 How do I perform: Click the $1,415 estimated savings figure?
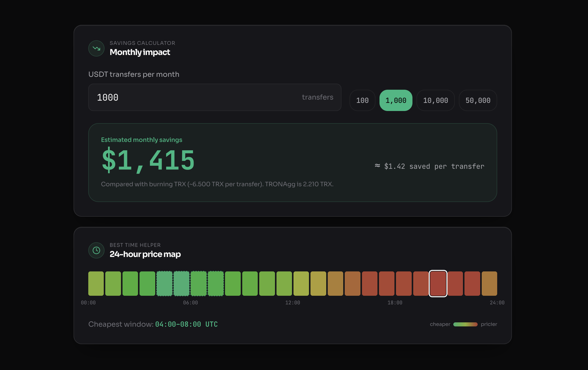pos(148,160)
